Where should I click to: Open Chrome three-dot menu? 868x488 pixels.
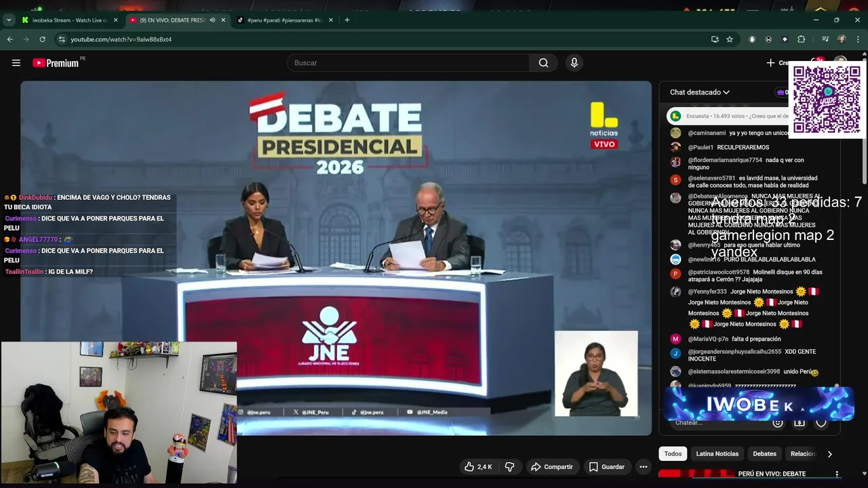pos(857,39)
